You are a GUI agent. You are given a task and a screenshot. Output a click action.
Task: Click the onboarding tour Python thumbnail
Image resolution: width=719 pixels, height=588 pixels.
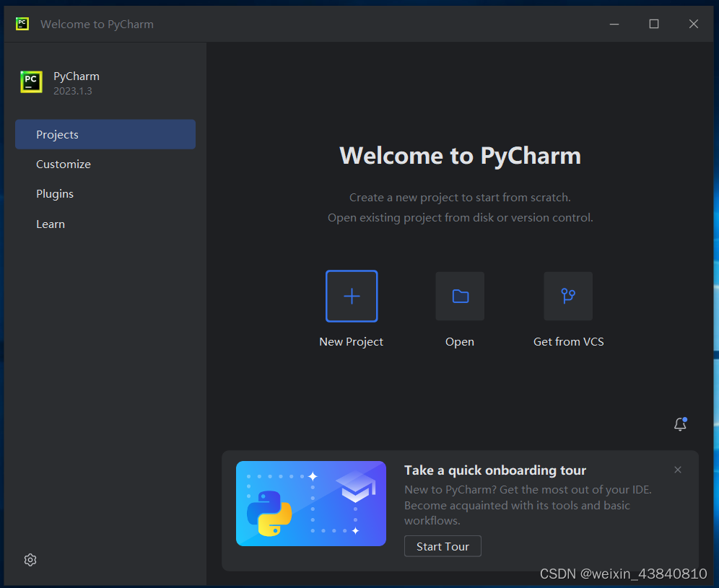pyautogui.click(x=311, y=503)
